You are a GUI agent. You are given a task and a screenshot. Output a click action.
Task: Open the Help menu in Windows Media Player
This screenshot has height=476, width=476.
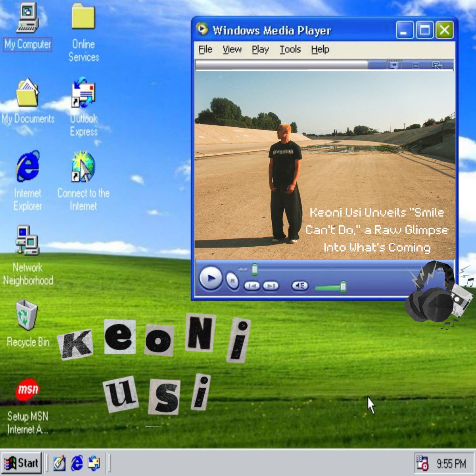coord(320,50)
